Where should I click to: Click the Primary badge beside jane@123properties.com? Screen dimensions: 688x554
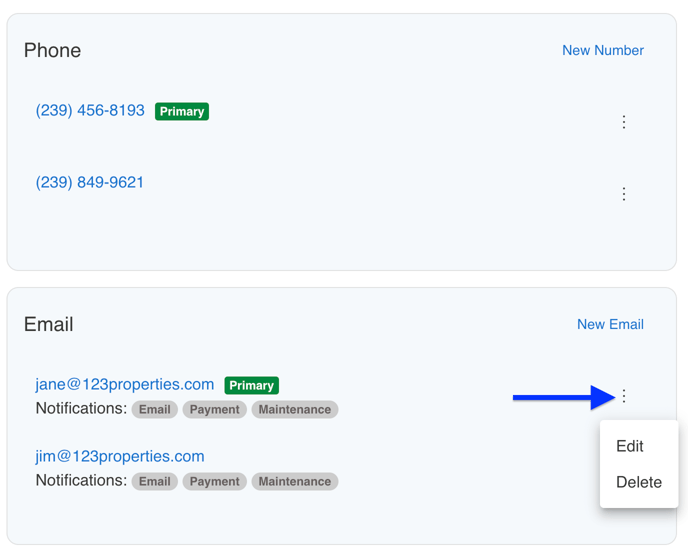tap(251, 386)
